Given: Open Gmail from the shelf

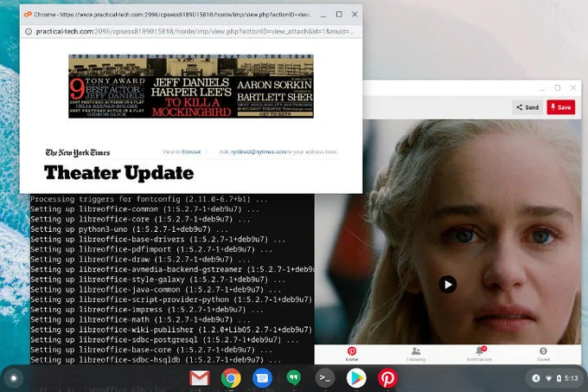Looking at the screenshot, I should tap(199, 378).
